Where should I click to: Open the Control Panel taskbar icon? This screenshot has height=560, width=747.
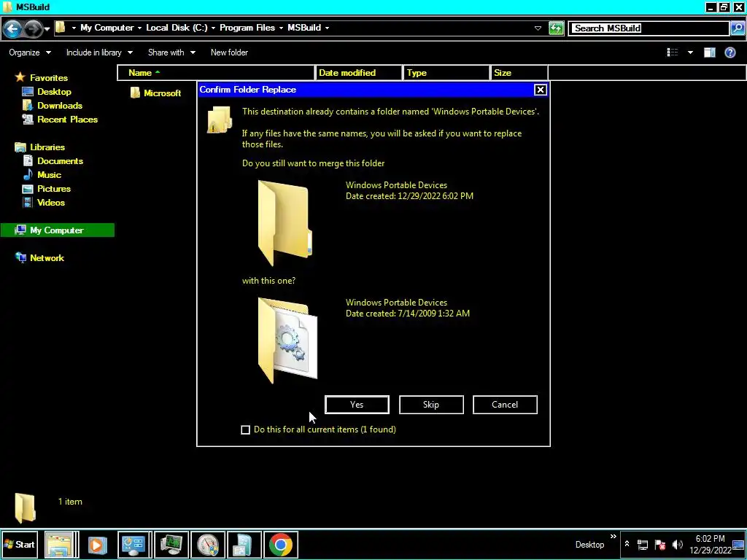134,545
